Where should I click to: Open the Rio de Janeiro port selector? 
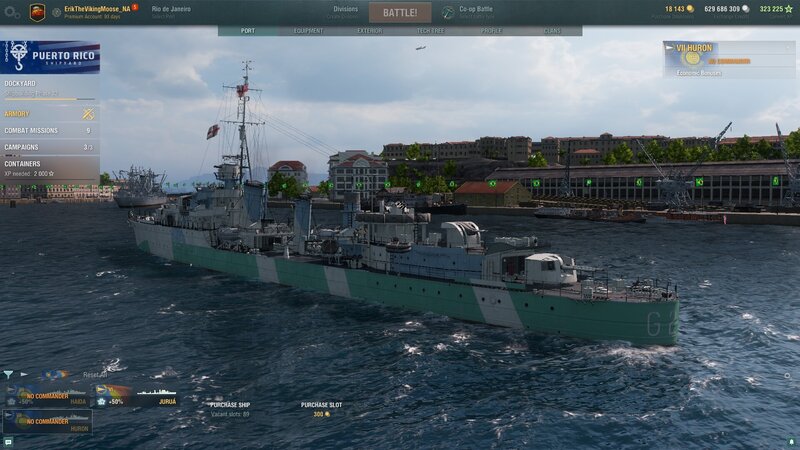(176, 12)
